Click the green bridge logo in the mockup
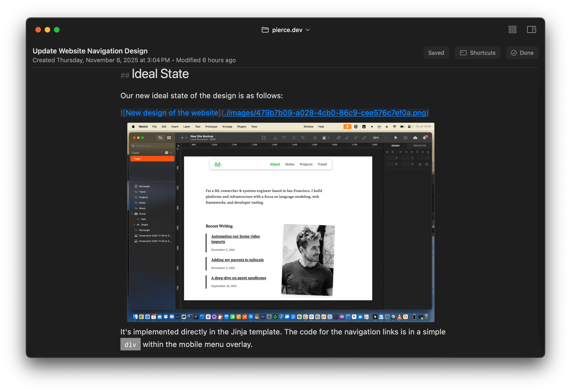This screenshot has width=571, height=392. pos(218,164)
